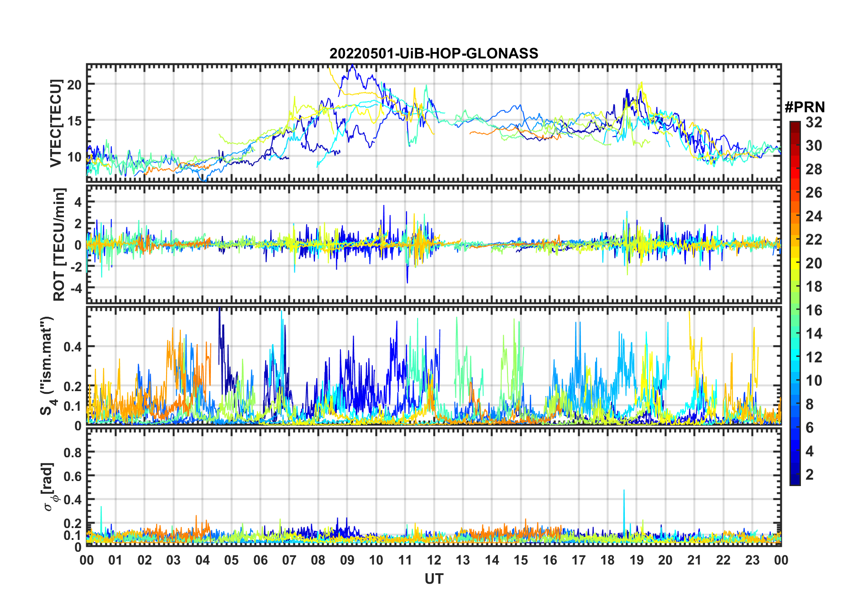
Task: Select colorbar tick label 24
Action: tap(814, 216)
